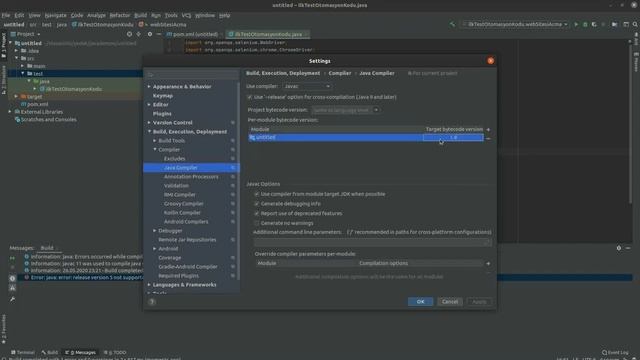Open Project panel gear settings icon
Viewport: 640px width, 360px height.
[150, 34]
